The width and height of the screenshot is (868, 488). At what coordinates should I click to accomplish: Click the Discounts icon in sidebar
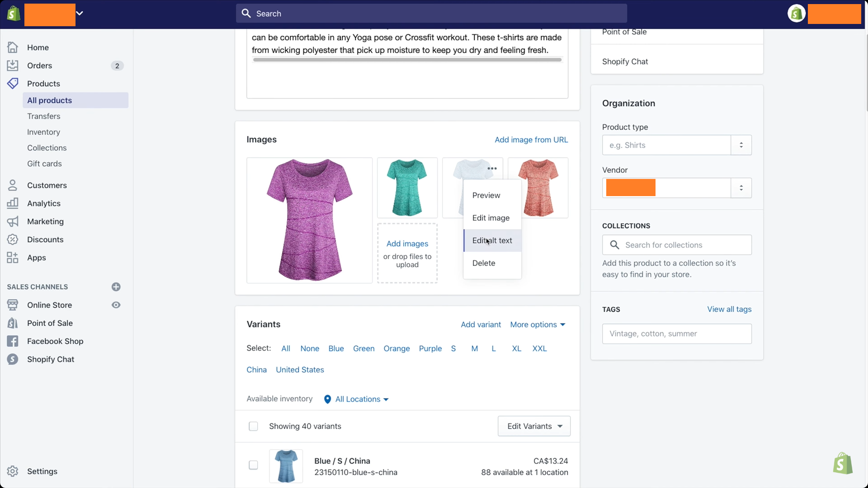tap(13, 239)
